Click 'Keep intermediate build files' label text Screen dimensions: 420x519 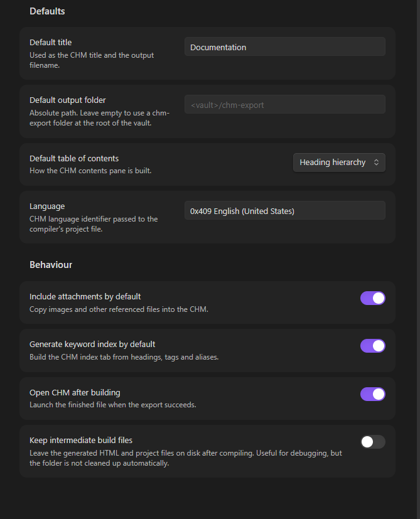pyautogui.click(x=81, y=440)
